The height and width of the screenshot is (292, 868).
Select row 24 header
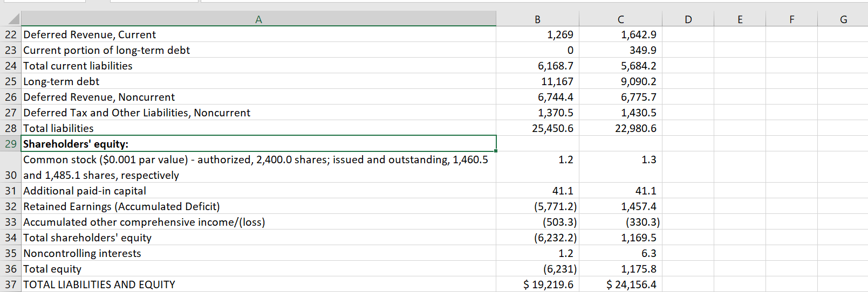pyautogui.click(x=11, y=66)
